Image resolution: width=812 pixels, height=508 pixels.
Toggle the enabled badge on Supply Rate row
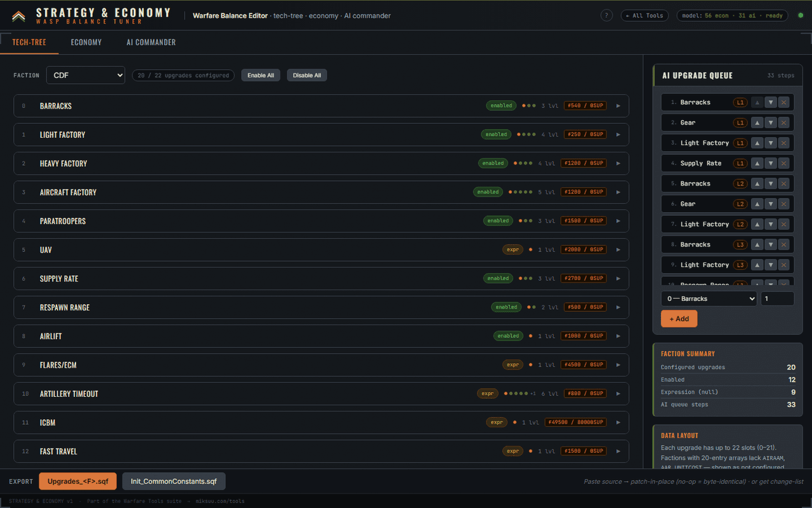(498, 278)
